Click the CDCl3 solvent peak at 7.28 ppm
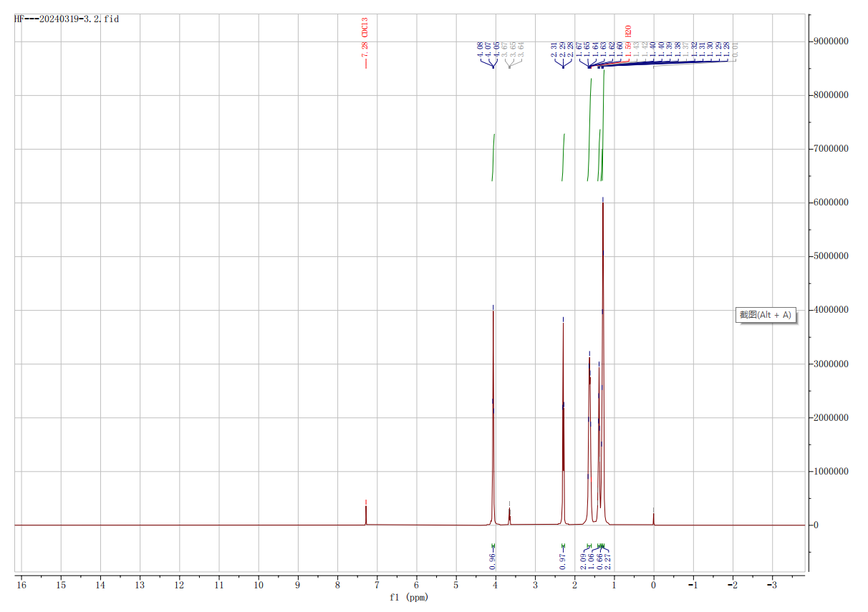The width and height of the screenshot is (868, 612). coord(366,514)
